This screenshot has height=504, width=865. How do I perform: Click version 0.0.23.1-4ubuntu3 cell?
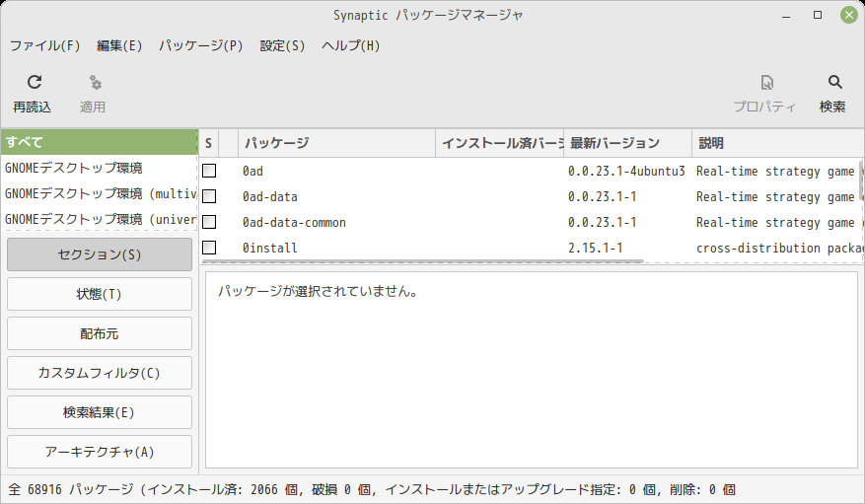tap(626, 171)
